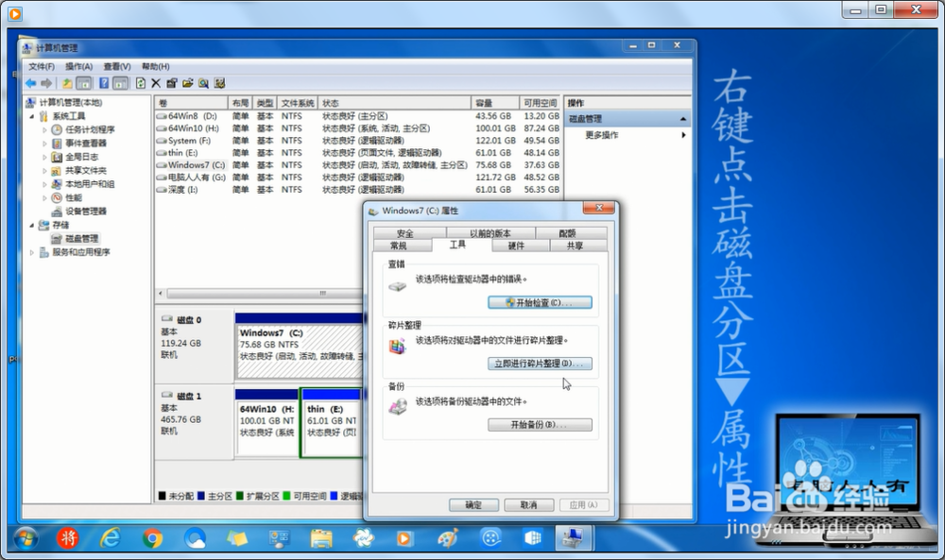Click the 确定 button in properties dialog
Viewport: 945px width, 560px height.
[473, 504]
